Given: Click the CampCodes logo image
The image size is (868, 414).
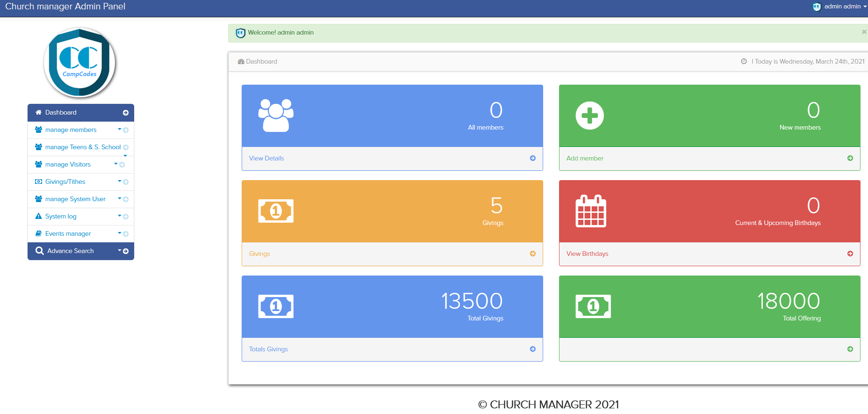Looking at the screenshot, I should [80, 63].
